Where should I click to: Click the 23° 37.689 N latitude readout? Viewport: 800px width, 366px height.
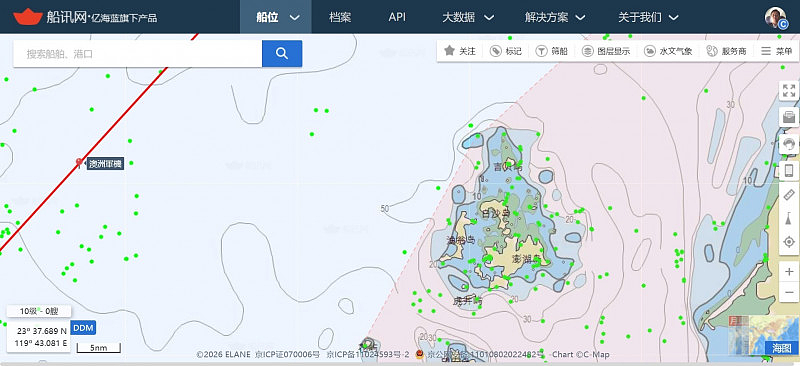[41, 330]
